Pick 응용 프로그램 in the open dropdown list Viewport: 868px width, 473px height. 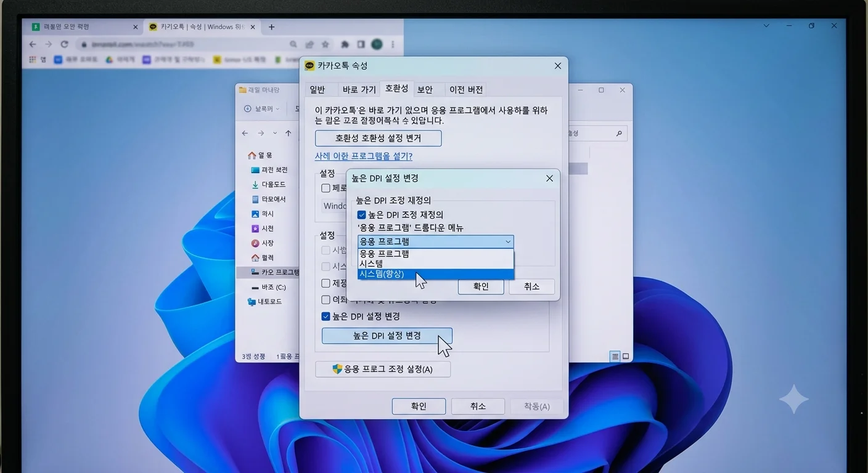pyautogui.click(x=435, y=253)
